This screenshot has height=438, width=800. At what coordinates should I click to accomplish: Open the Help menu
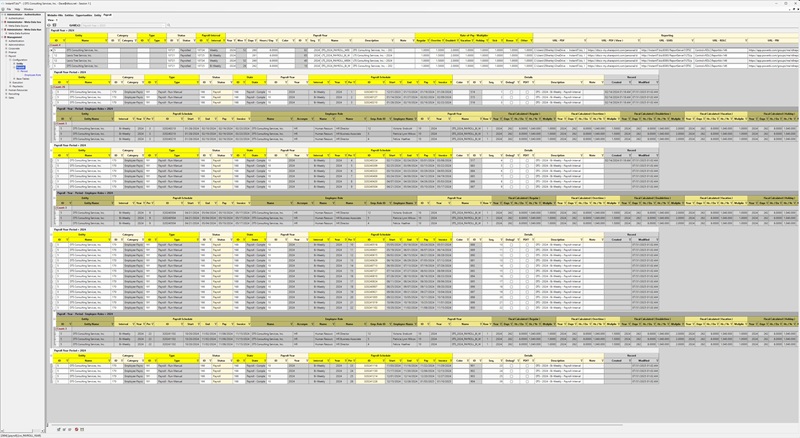pyautogui.click(x=15, y=10)
